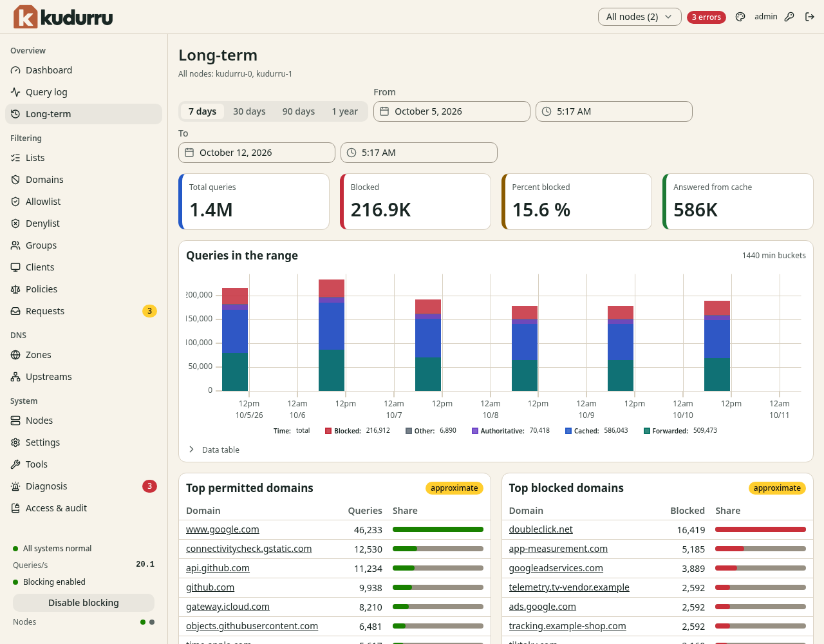The width and height of the screenshot is (824, 644).
Task: Click the 3 errors badge
Action: point(706,17)
